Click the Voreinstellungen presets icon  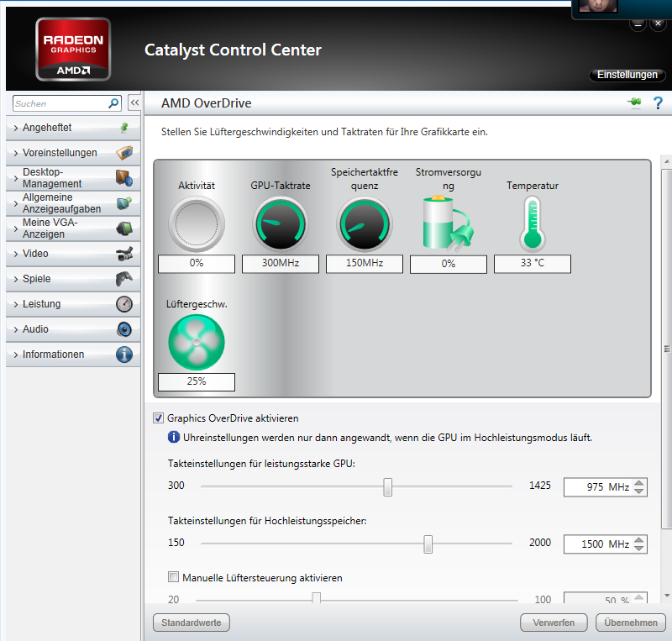[x=124, y=153]
